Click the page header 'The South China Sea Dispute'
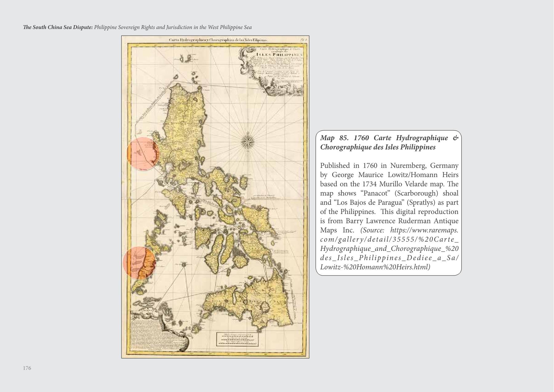Screen dimensions: 554x392 (x=58, y=27)
